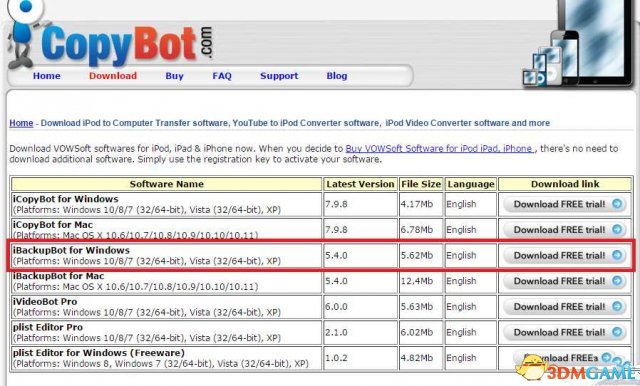Go to the Buy page

(174, 76)
